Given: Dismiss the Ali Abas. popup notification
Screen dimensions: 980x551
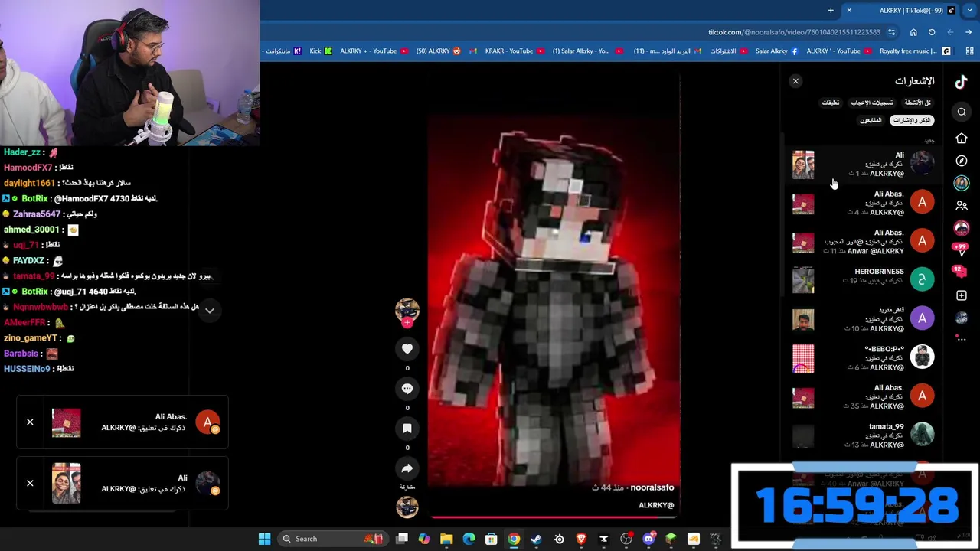Looking at the screenshot, I should point(30,422).
